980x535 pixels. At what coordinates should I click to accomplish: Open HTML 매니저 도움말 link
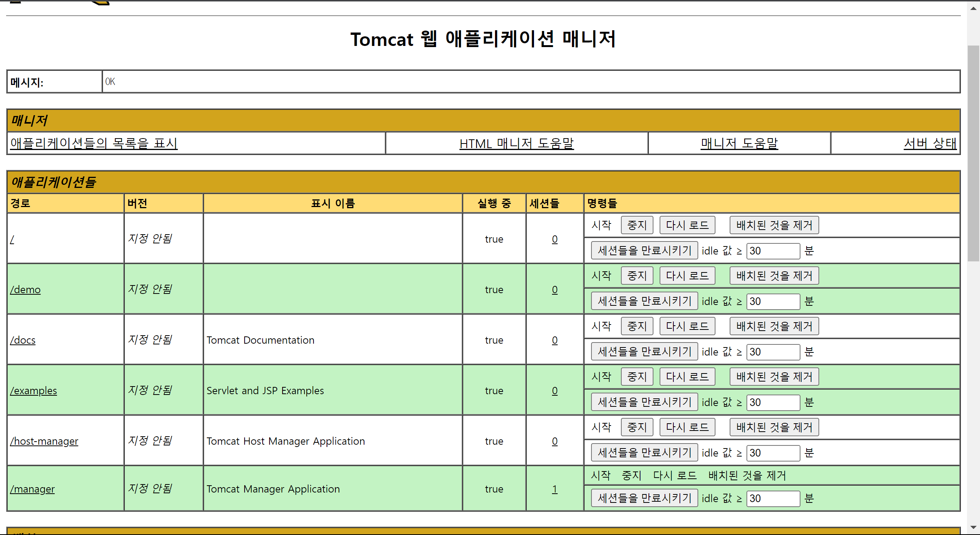coord(516,143)
